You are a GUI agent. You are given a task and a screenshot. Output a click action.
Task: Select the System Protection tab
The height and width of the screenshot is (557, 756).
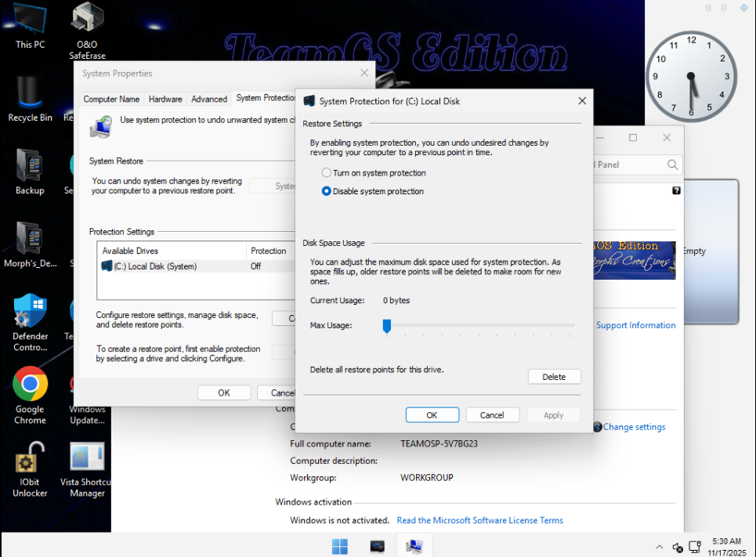(264, 98)
